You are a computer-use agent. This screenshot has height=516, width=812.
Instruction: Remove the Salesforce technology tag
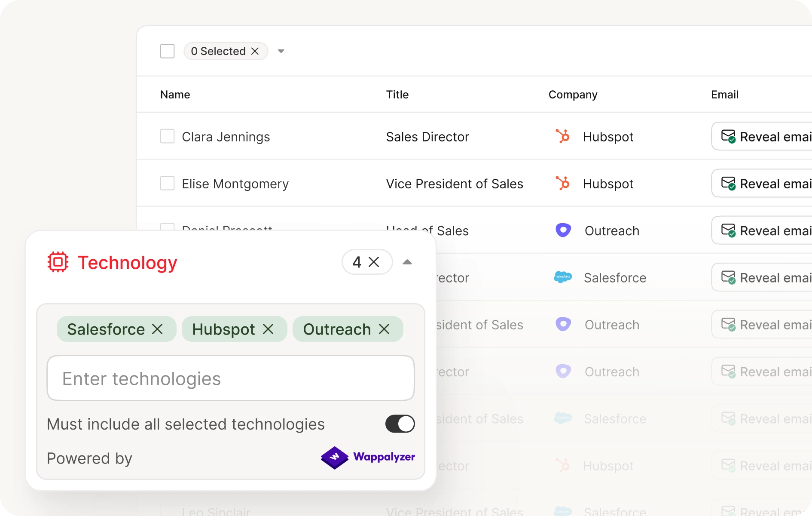click(x=158, y=329)
